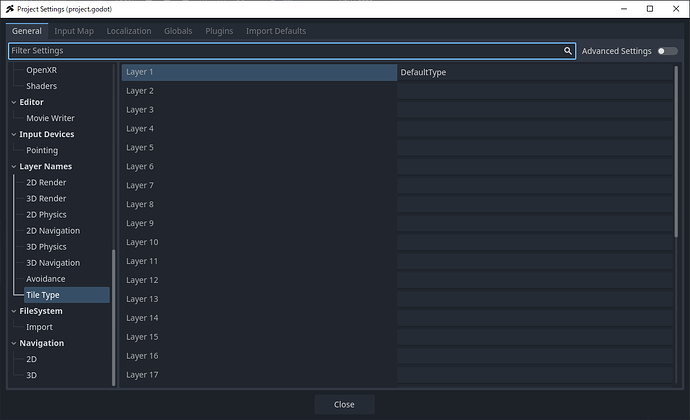The image size is (690, 420).
Task: Select OpenXR in settings tree
Action: pos(41,70)
